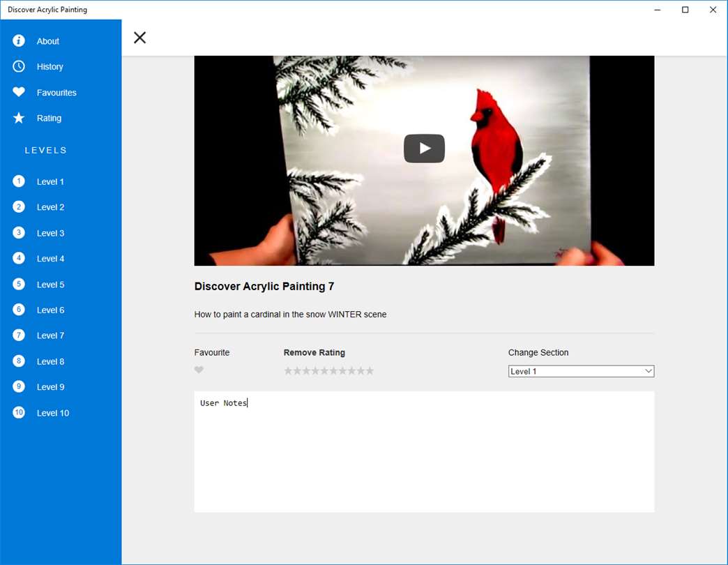The height and width of the screenshot is (565, 728).
Task: Go to the Level 7 label
Action: click(x=51, y=336)
